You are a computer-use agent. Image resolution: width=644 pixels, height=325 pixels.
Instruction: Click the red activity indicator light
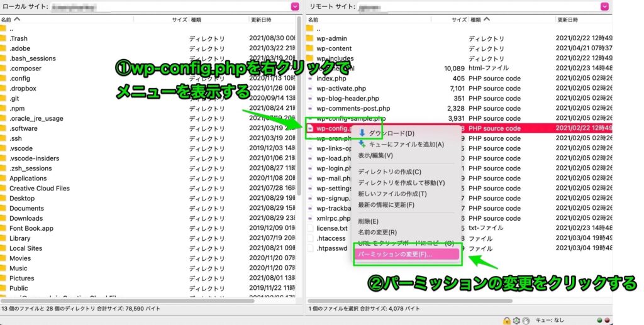pyautogui.click(x=607, y=321)
